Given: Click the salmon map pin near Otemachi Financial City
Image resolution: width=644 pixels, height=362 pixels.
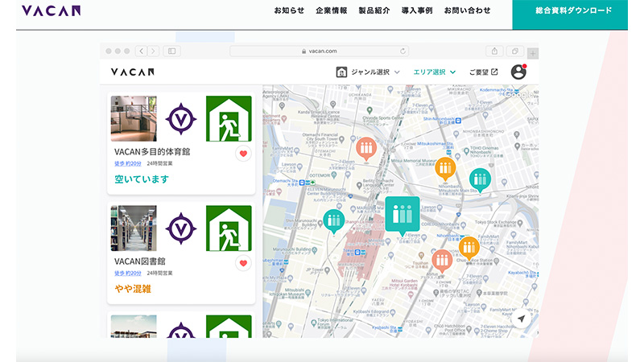Looking at the screenshot, I should coord(366,148).
